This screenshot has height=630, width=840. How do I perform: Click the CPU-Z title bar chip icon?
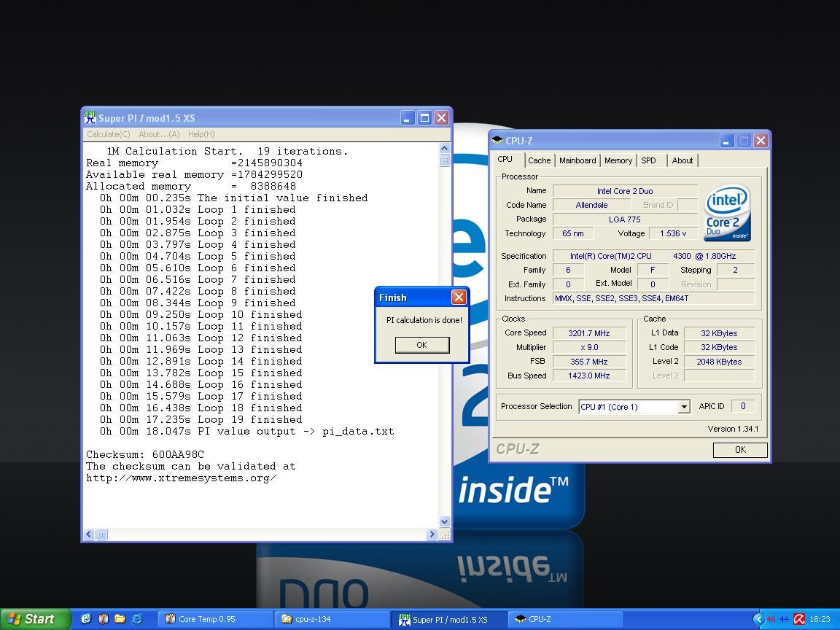point(497,140)
